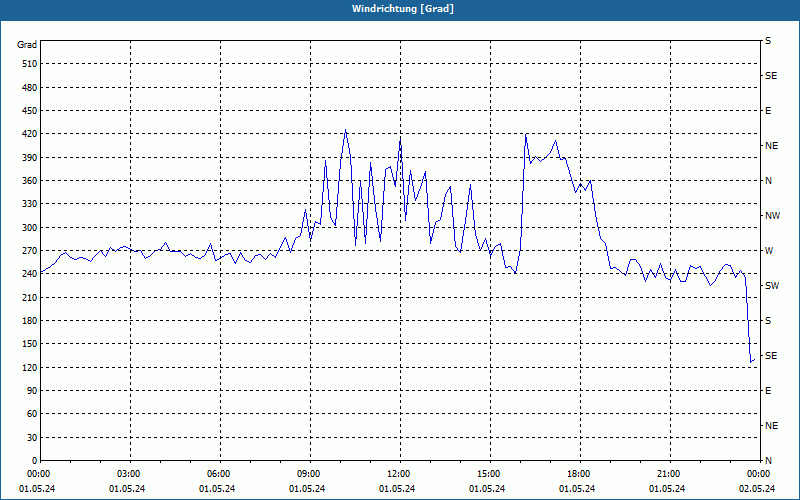Viewport: 800px width, 500px height.
Task: Select the 240 degree axis label
Action: pyautogui.click(x=29, y=274)
